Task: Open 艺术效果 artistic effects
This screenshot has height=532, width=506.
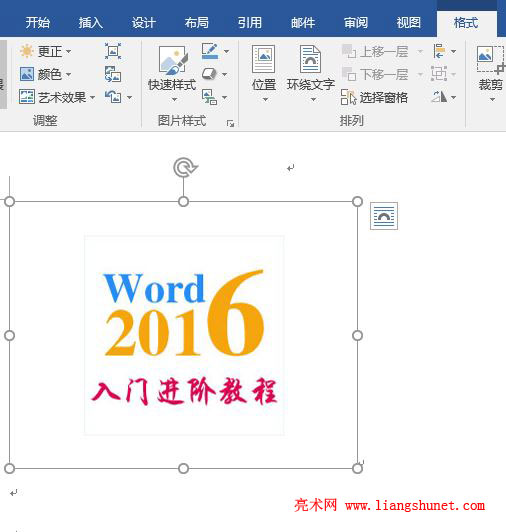Action: pos(57,97)
